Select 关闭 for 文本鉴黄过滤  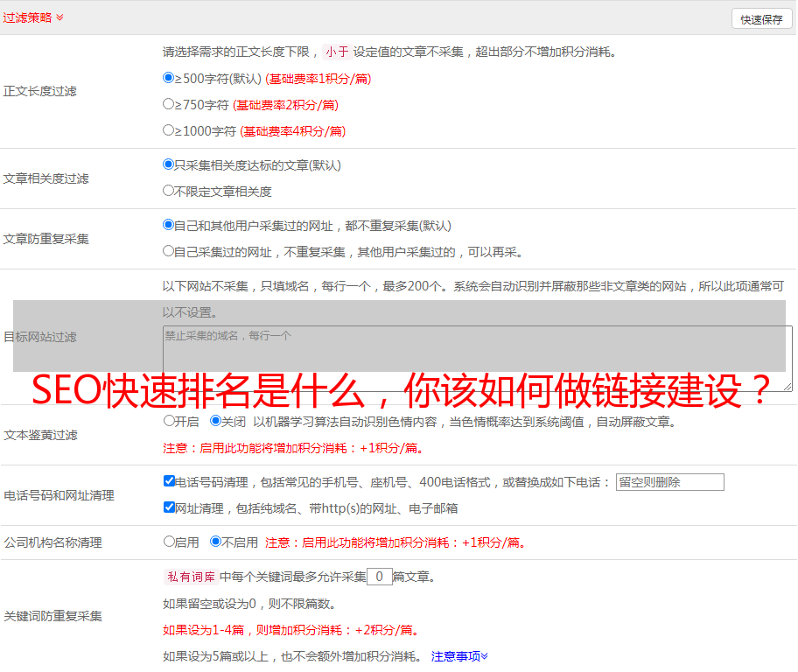[215, 421]
